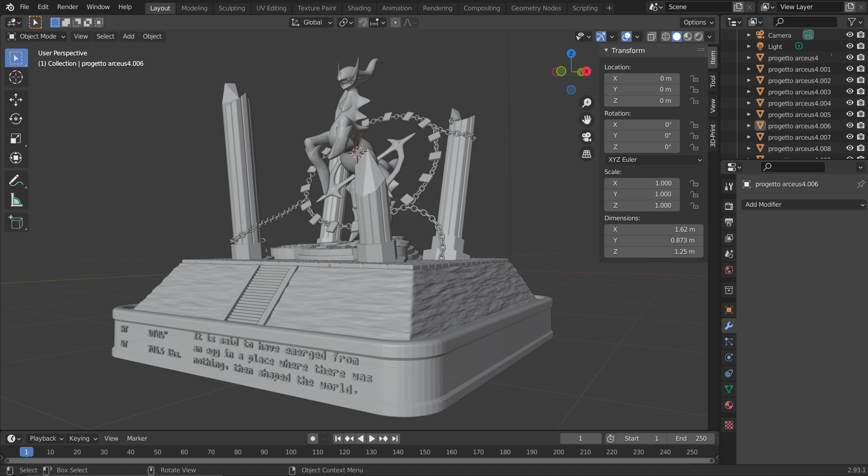Screen dimensions: 868x476
Task: Open the XYZ Euler rotation mode dropdown
Action: coord(653,160)
